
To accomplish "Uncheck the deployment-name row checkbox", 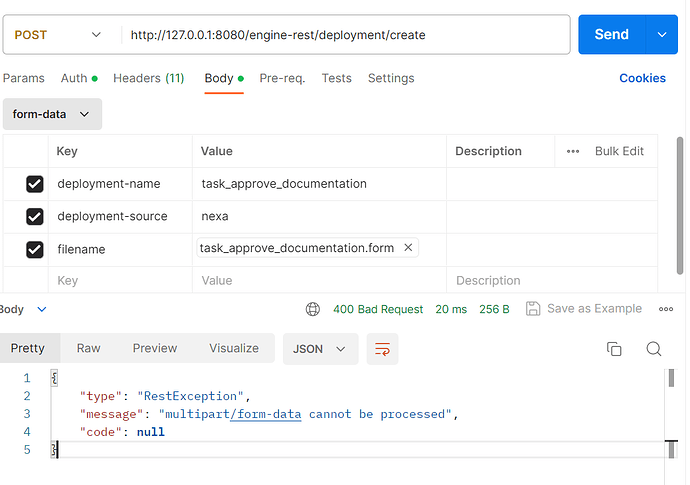I will tap(35, 184).
